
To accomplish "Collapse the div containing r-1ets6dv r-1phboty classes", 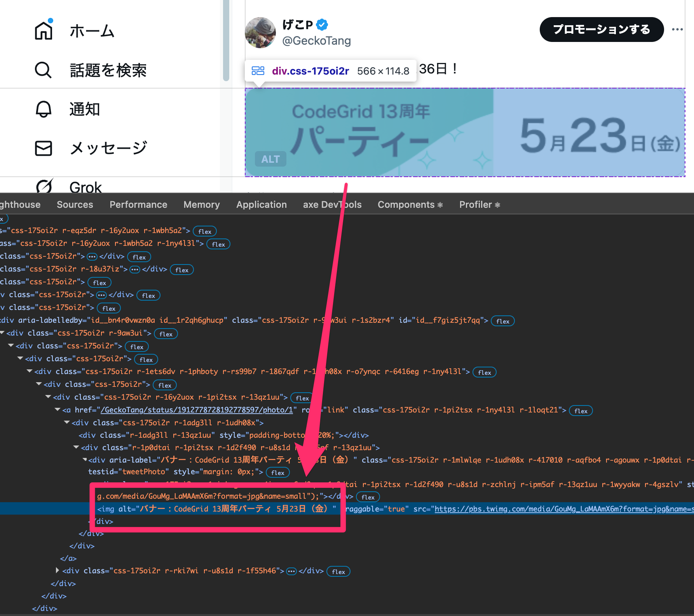I will pyautogui.click(x=30, y=371).
